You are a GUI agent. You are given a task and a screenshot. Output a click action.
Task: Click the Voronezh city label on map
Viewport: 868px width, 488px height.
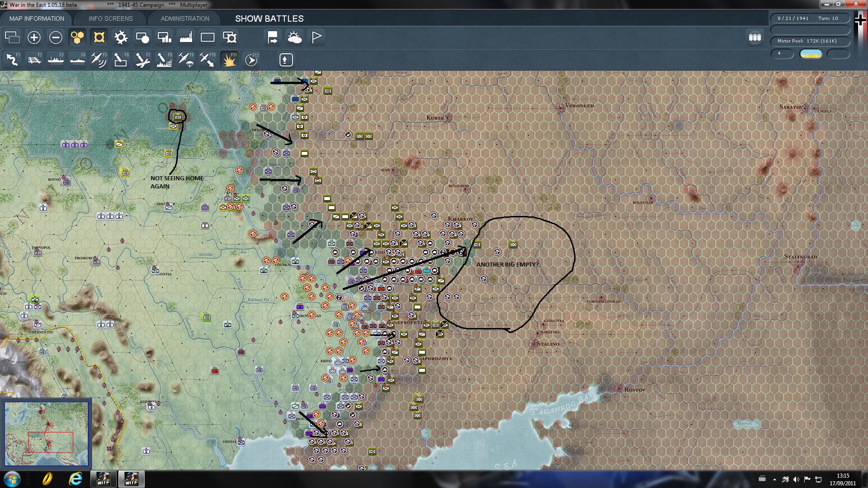(580, 106)
